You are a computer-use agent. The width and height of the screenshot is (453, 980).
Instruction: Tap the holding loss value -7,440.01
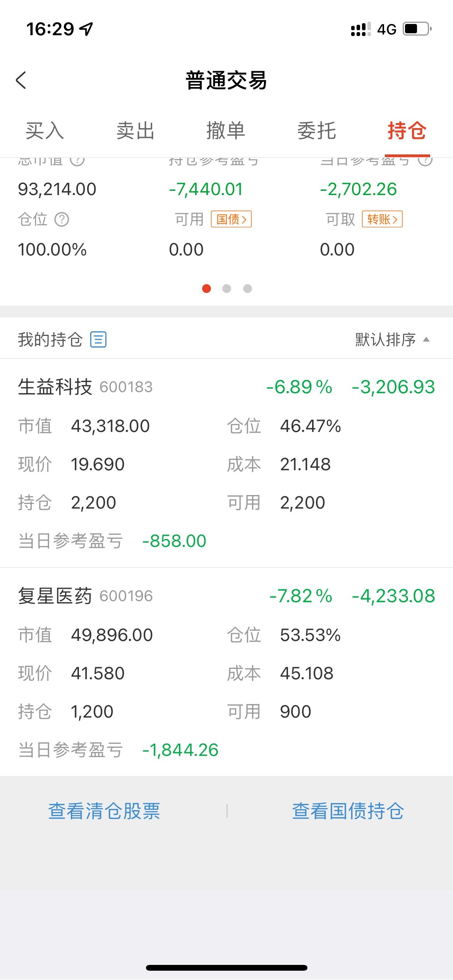coord(206,189)
